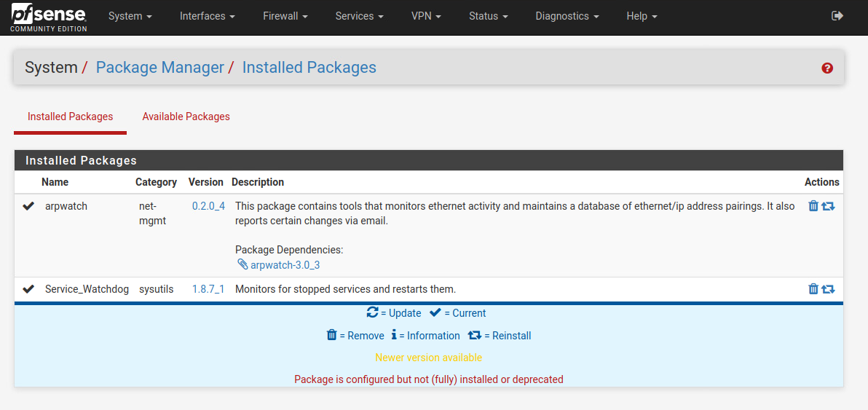
Task: Click the pfSense Community Edition logo
Action: point(49,17)
